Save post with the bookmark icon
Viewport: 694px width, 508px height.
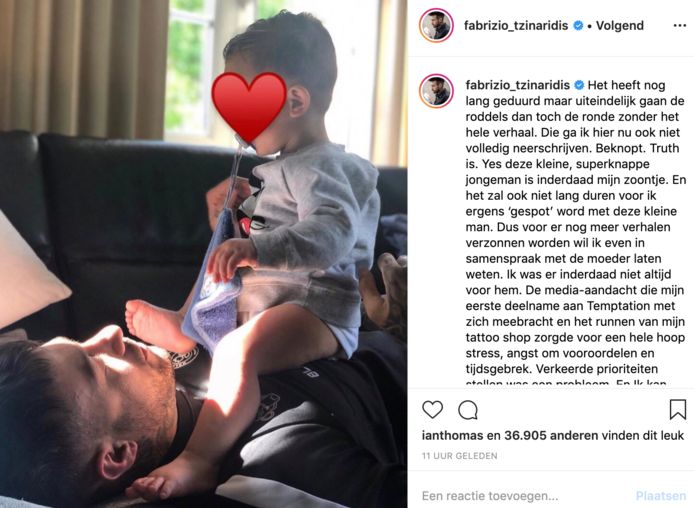[x=678, y=409]
